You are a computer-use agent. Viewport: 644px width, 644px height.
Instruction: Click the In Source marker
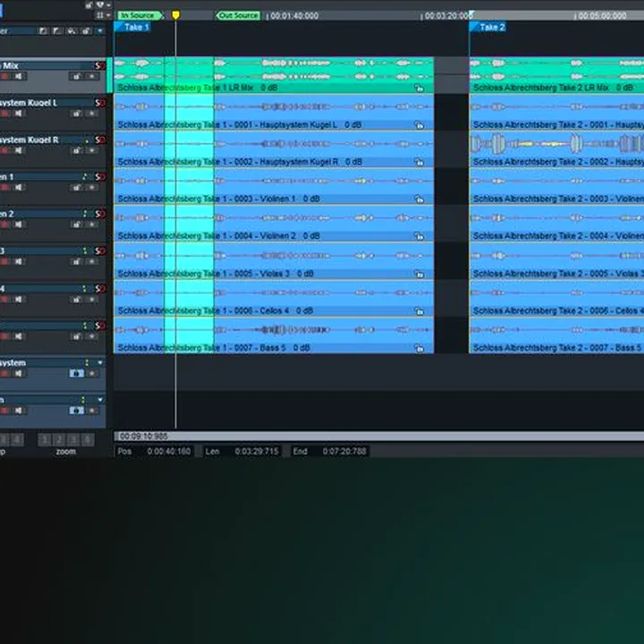pyautogui.click(x=140, y=15)
